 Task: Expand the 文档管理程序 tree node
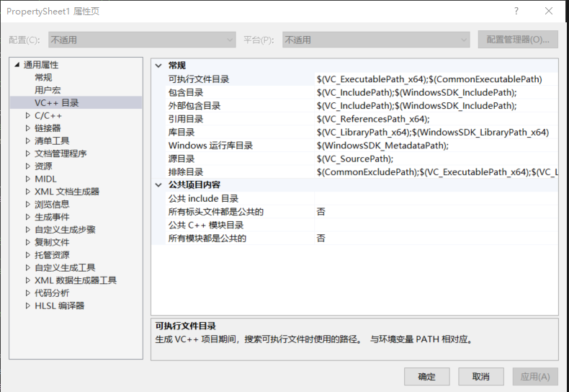click(28, 153)
